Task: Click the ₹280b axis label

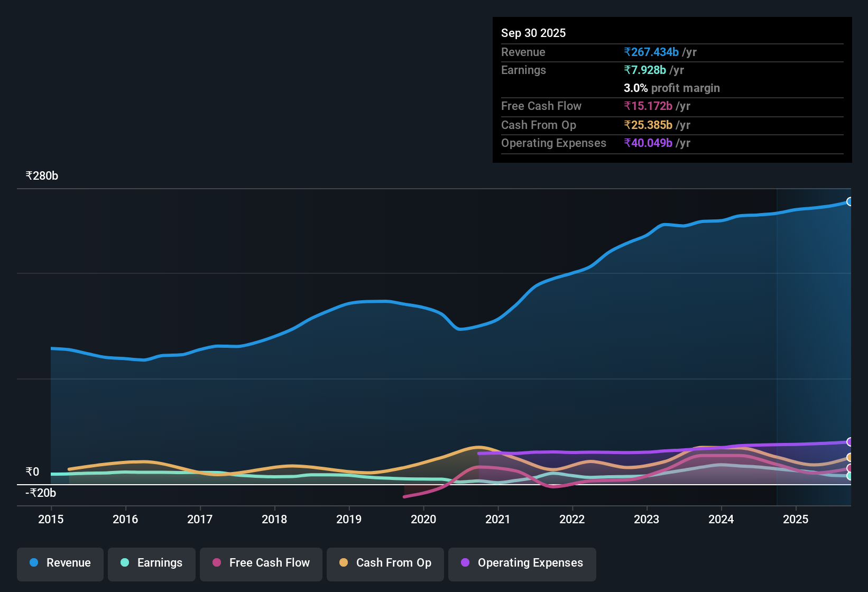Action: point(41,175)
